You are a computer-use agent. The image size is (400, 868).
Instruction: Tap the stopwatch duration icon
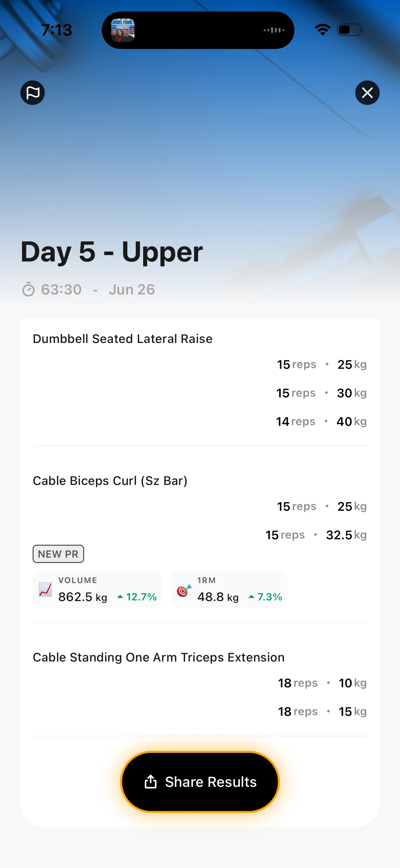click(x=28, y=290)
